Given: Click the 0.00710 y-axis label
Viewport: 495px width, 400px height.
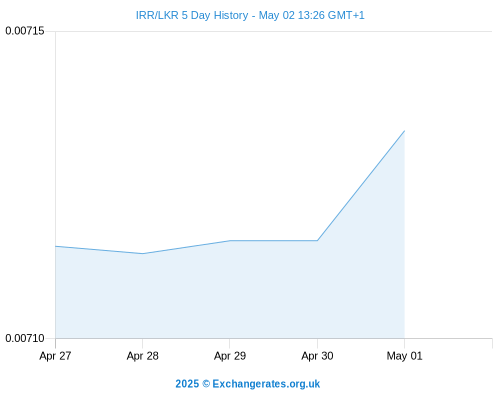Looking at the screenshot, I should (25, 338).
